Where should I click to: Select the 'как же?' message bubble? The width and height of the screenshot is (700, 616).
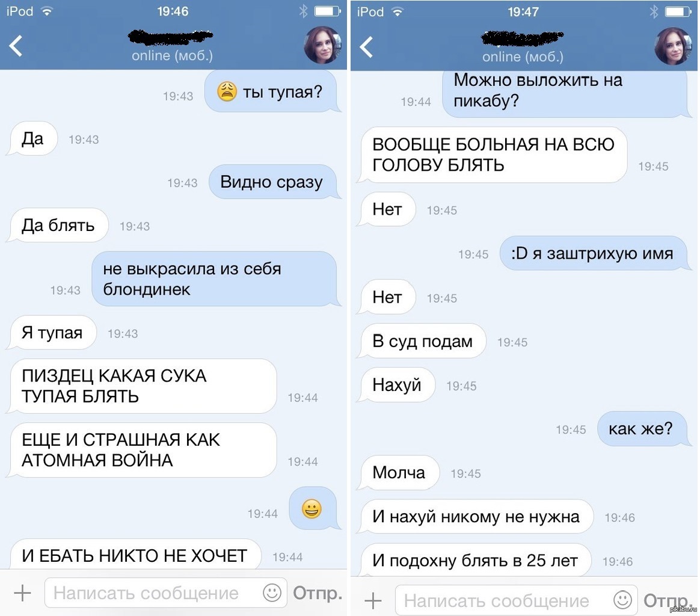[642, 429]
